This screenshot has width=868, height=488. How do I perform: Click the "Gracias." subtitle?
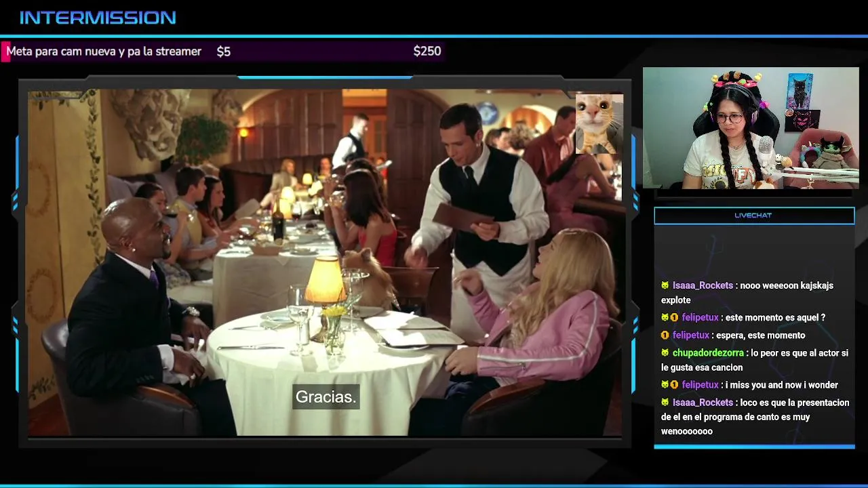pyautogui.click(x=325, y=397)
